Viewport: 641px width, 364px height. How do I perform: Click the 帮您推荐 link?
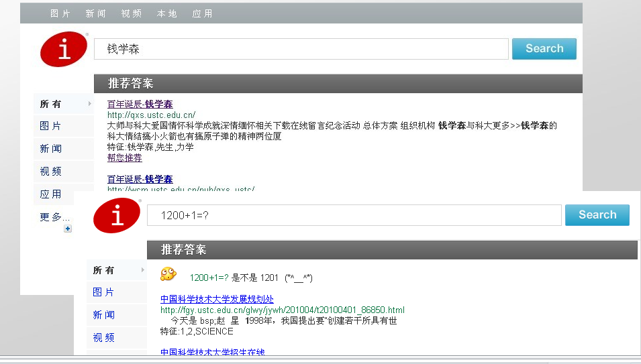click(x=125, y=158)
